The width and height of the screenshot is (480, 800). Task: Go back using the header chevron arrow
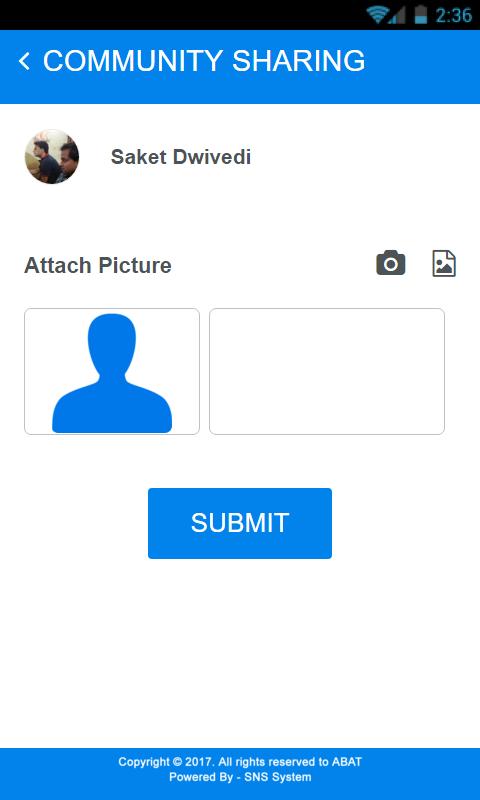point(23,61)
